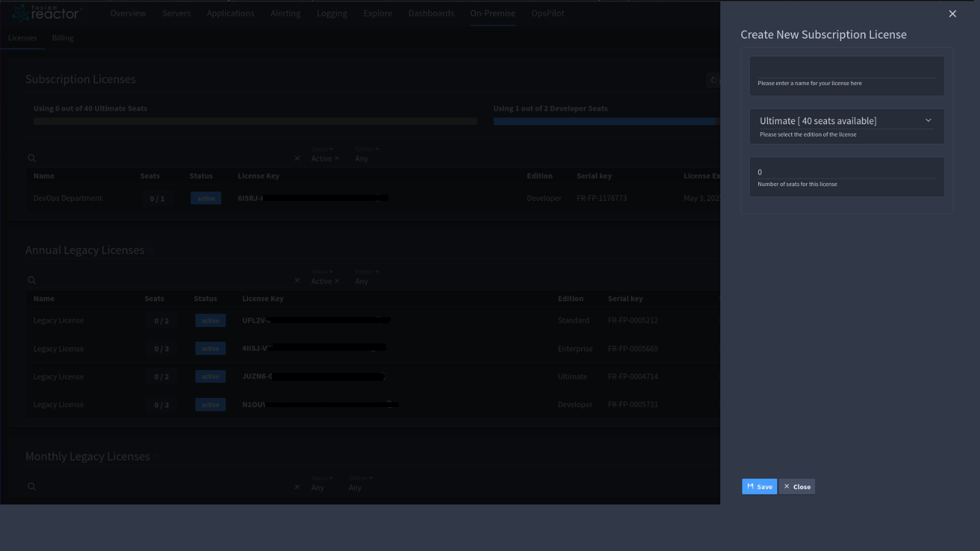Click the DevOps Department license name
Screen dimensions: 980x551
68,198
